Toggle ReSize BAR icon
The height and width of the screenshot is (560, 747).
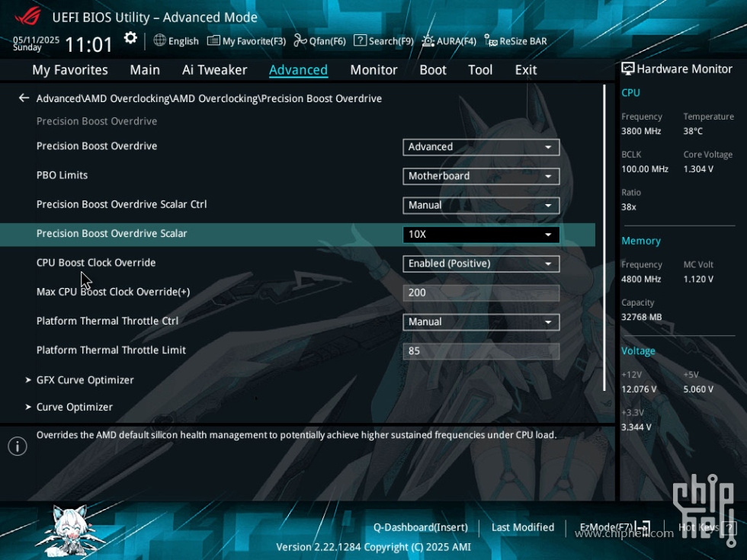[x=491, y=40]
